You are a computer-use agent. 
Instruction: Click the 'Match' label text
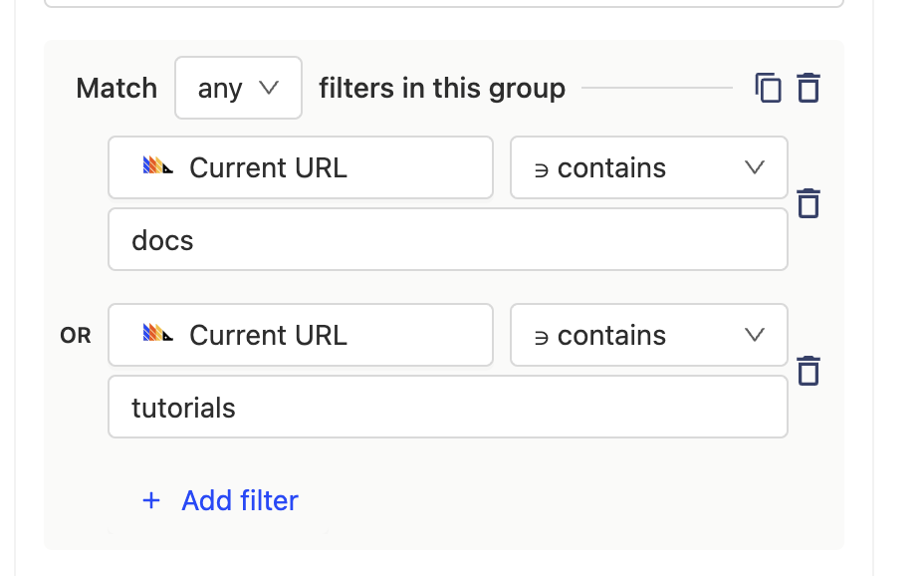coord(116,89)
